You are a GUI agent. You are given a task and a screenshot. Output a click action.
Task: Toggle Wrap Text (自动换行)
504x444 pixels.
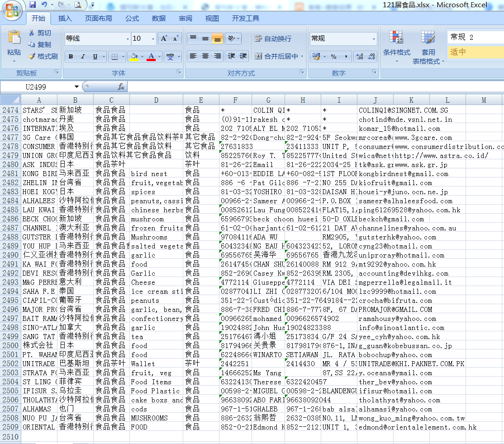click(273, 39)
